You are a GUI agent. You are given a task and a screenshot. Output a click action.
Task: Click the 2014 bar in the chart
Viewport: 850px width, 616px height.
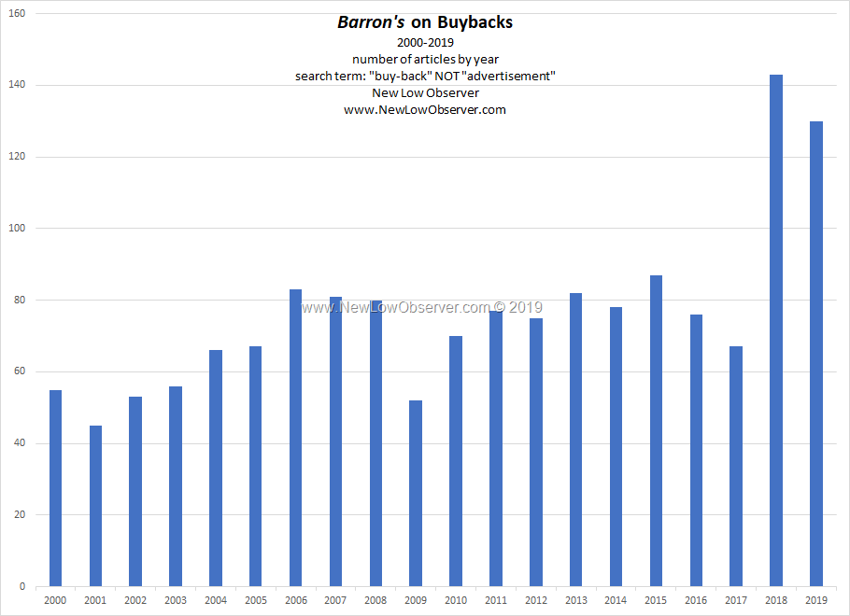point(616,447)
